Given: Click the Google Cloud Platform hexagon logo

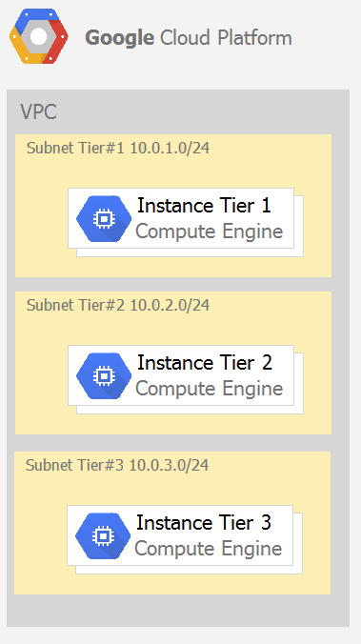Looking at the screenshot, I should (39, 36).
